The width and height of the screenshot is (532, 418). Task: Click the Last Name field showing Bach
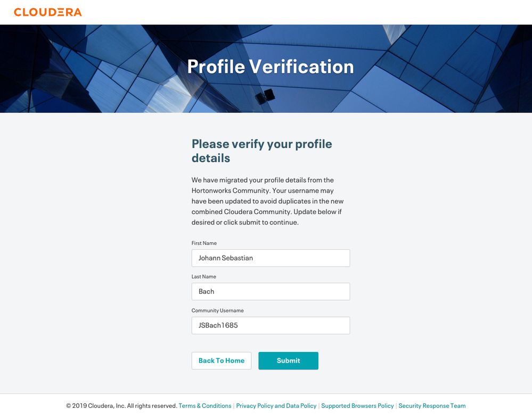271,291
